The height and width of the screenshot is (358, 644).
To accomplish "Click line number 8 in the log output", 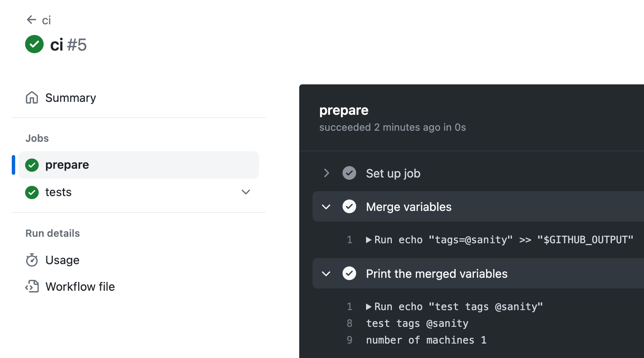I will [349, 323].
